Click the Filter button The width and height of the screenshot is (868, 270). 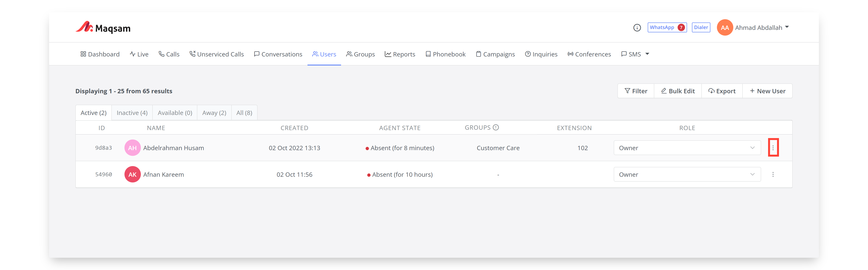[636, 91]
